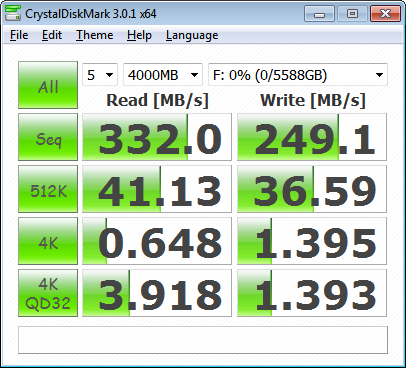Maximize the CrystalDiskMark window
Image resolution: width=406 pixels, height=368 pixels.
click(x=352, y=14)
